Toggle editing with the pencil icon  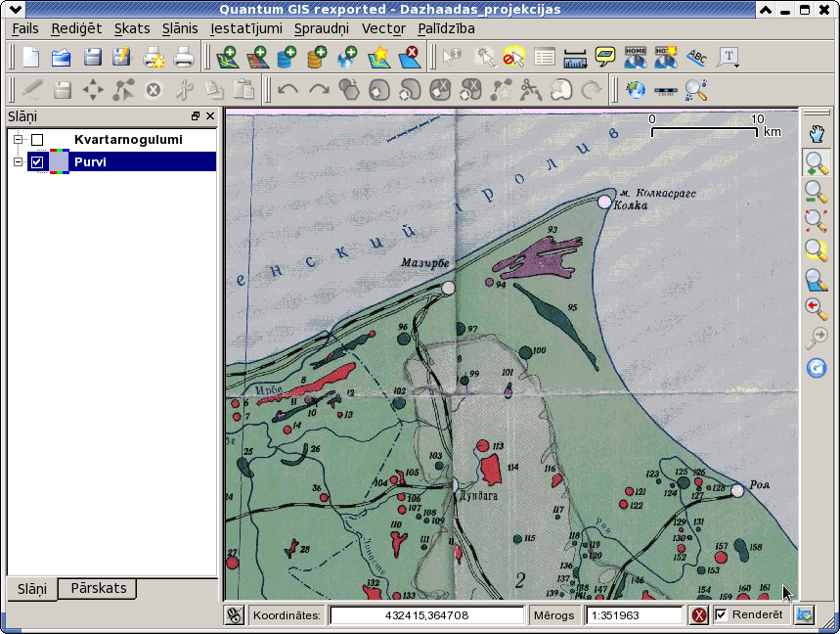31,89
